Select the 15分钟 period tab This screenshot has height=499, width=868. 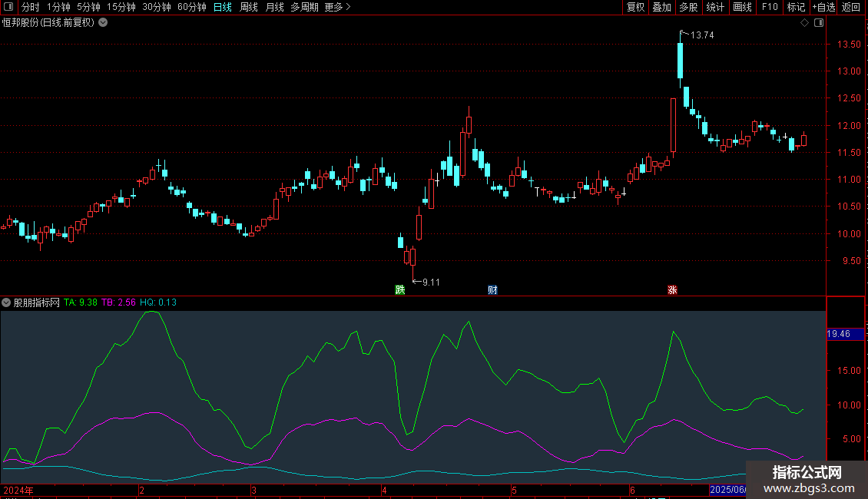click(x=121, y=7)
